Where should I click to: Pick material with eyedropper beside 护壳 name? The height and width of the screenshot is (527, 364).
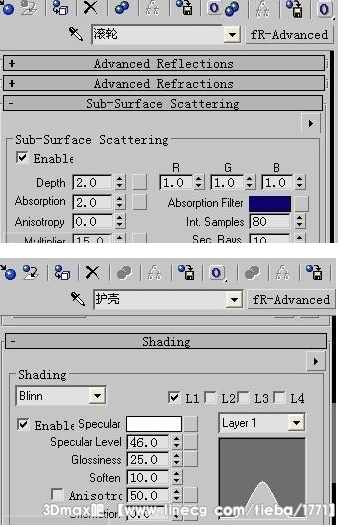[x=78, y=298]
